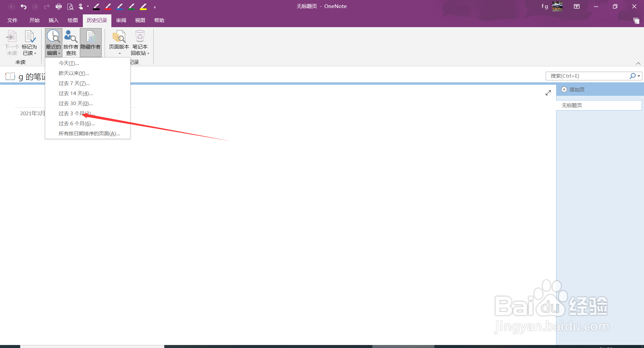Toggle the 隐藏作者 button
The width and height of the screenshot is (644, 348).
click(x=91, y=43)
